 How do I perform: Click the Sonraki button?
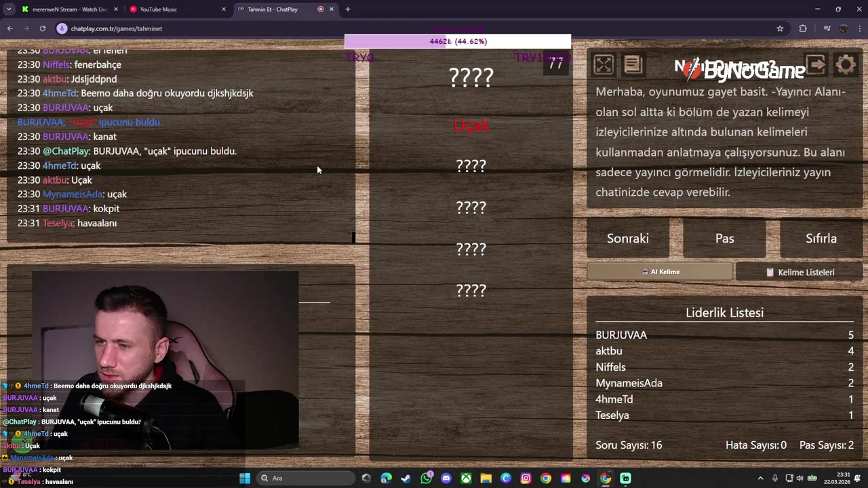628,239
